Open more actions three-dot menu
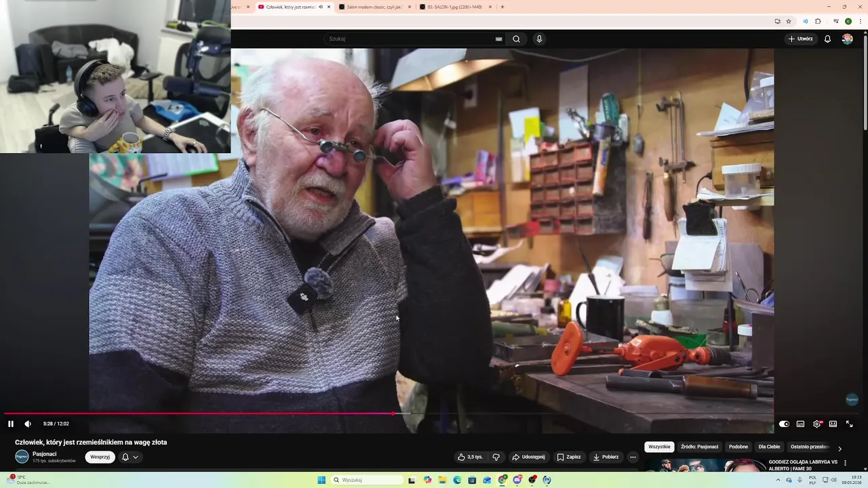This screenshot has height=488, width=868. point(633,457)
